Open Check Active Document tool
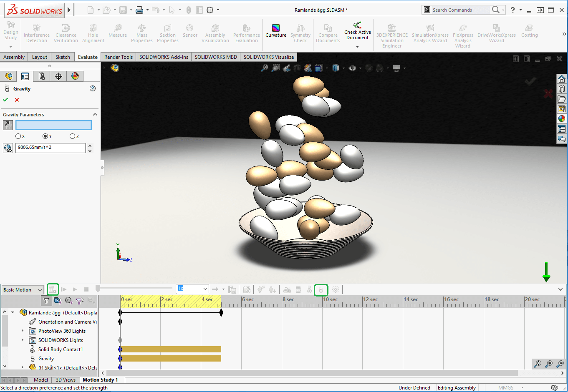Image resolution: width=568 pixels, height=392 pixels. [x=357, y=31]
